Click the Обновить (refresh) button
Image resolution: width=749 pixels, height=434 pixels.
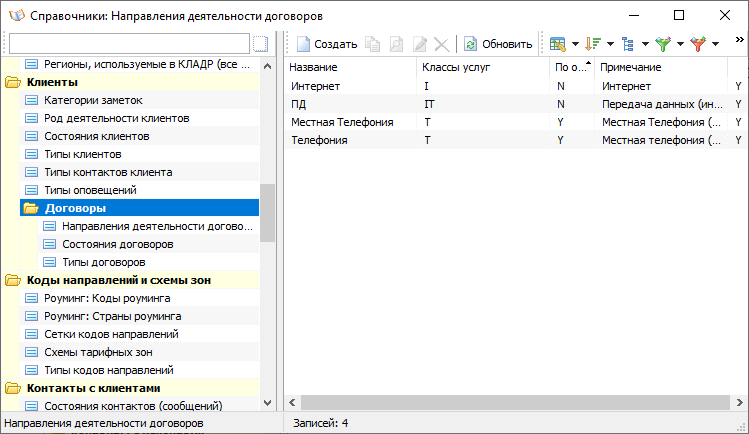point(498,44)
